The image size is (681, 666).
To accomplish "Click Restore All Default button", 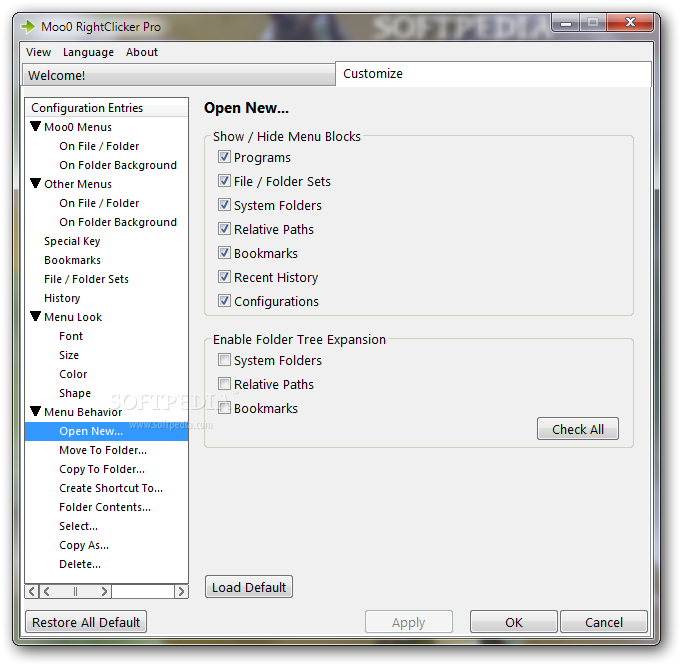I will pos(86,622).
